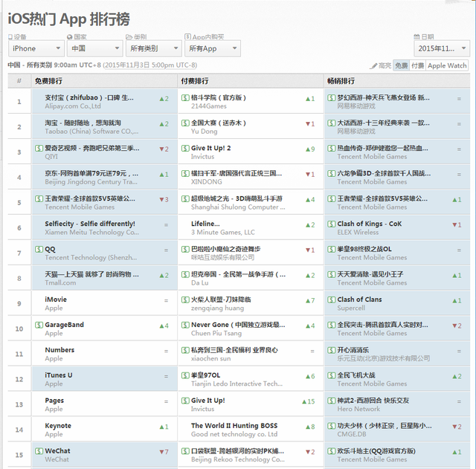Toggle the 付费 highlight button
This screenshot has width=476, height=469.
click(x=418, y=65)
